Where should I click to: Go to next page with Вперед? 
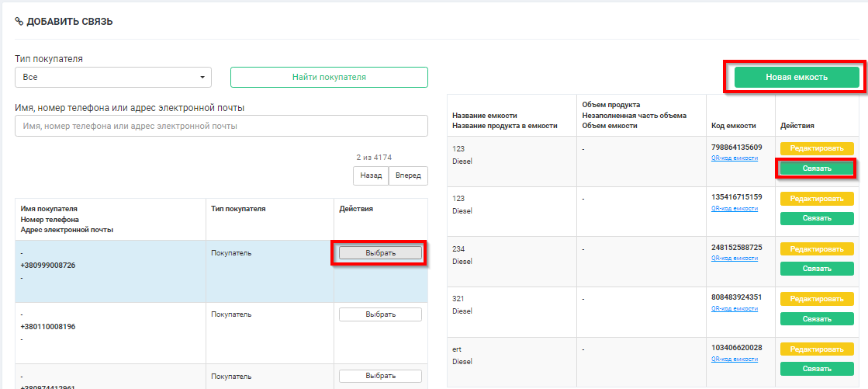408,175
